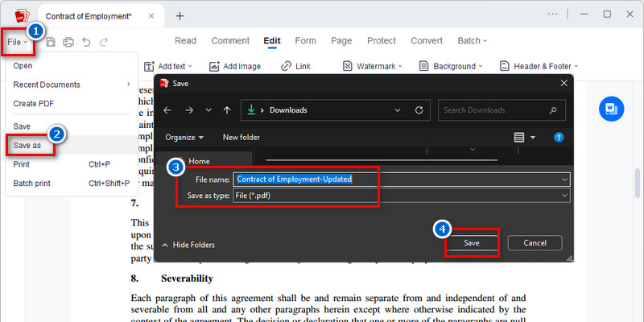Screen dimensions: 644x322
Task: Click Hide Folders in Save dialog
Action: point(188,245)
